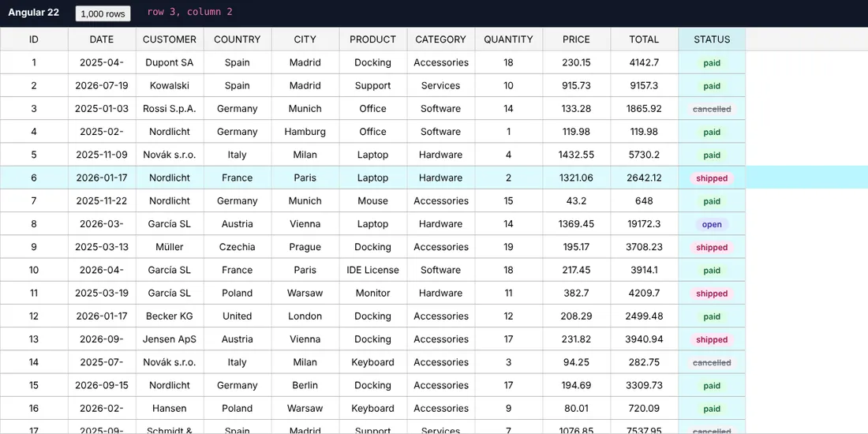Select date cell 2025-01-03
Viewport: 868px width, 434px height.
pos(102,109)
